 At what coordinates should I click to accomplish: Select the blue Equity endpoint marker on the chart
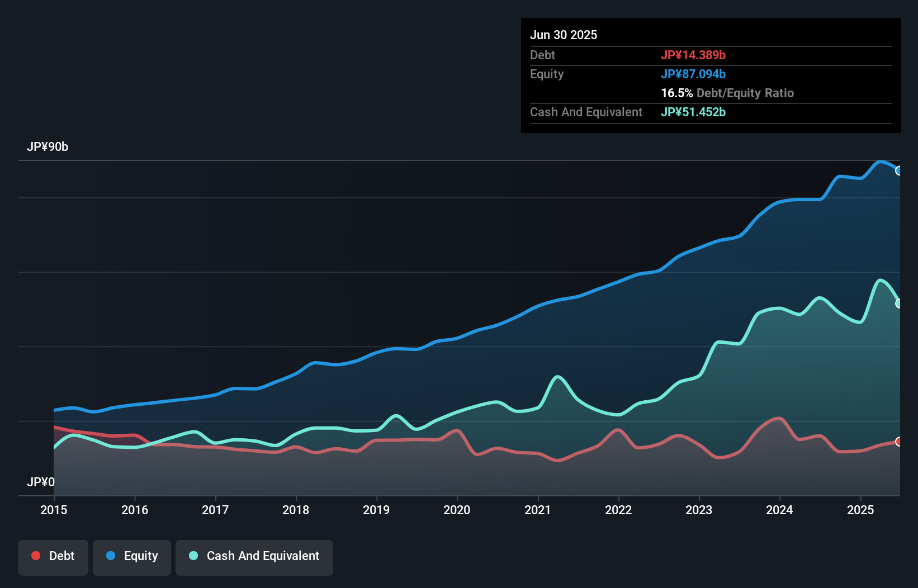pos(899,170)
